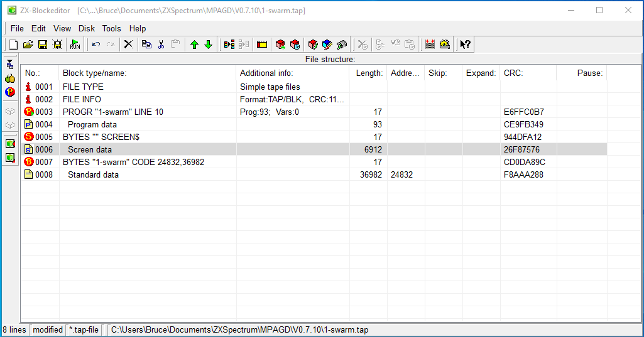
Task: Open the Disk menu
Action: pos(87,28)
